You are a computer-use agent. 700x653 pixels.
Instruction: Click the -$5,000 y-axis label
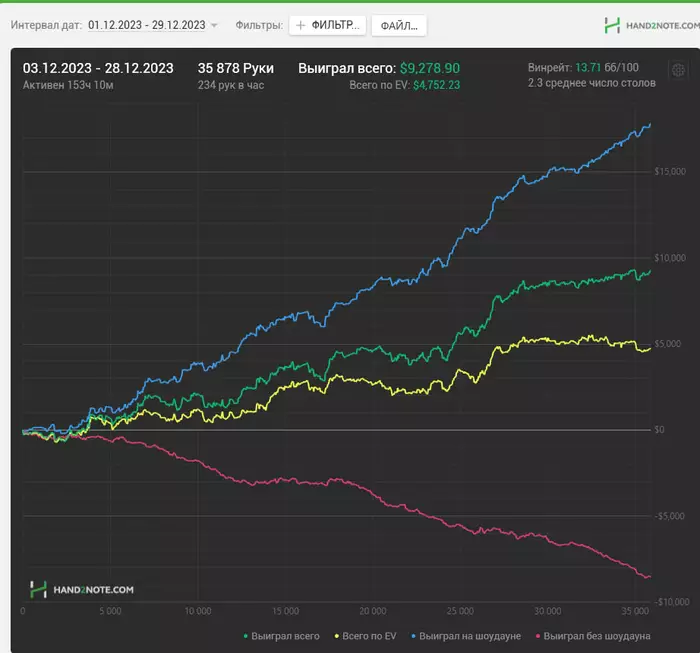[669, 516]
